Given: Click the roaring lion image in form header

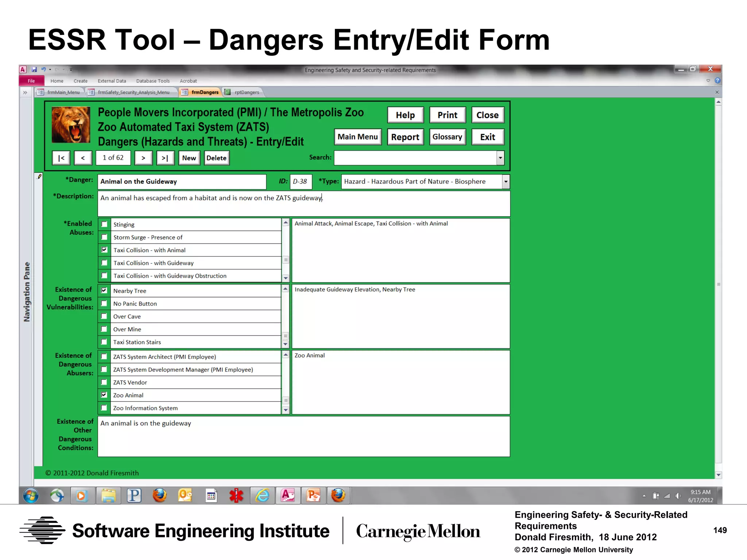Looking at the screenshot, I should (71, 125).
